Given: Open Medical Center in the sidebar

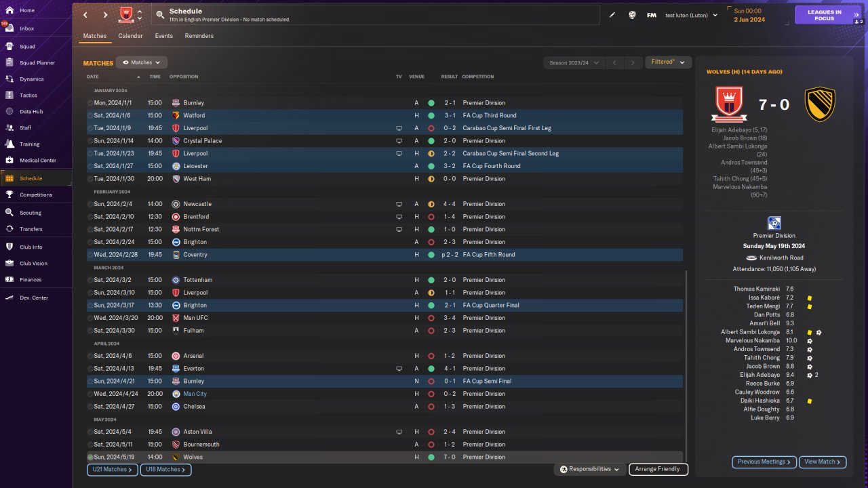Looking at the screenshot, I should (x=36, y=161).
